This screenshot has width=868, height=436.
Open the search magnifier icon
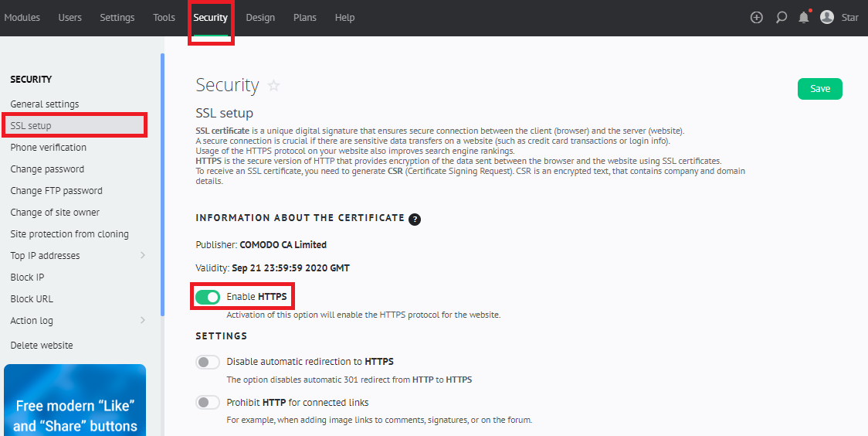(781, 18)
